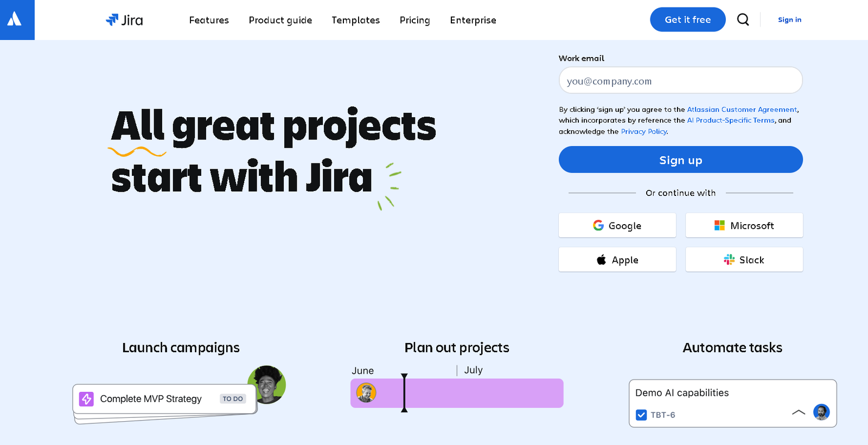Click the black timeline marker line
This screenshot has height=445, width=868.
coord(404,393)
